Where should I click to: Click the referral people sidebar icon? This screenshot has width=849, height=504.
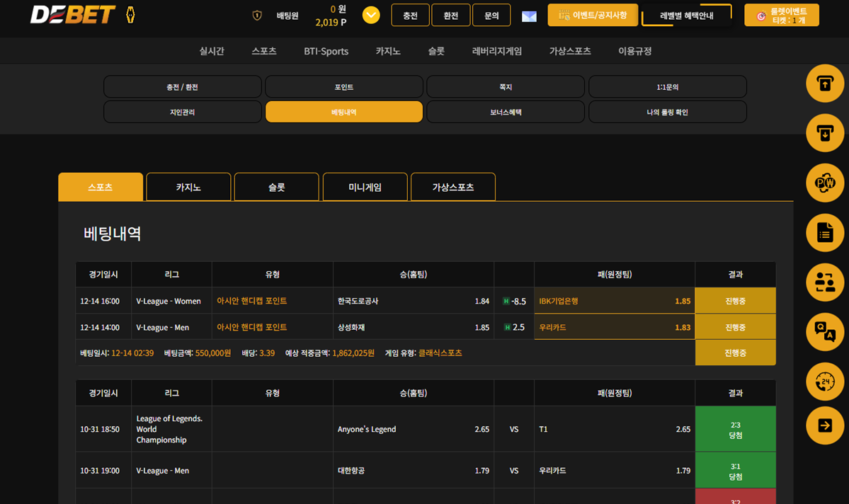825,282
